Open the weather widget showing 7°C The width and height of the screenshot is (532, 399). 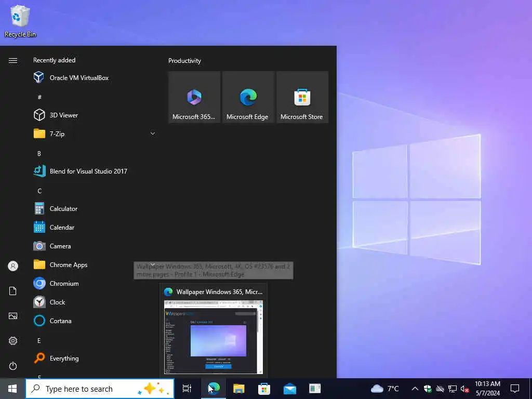click(x=385, y=389)
